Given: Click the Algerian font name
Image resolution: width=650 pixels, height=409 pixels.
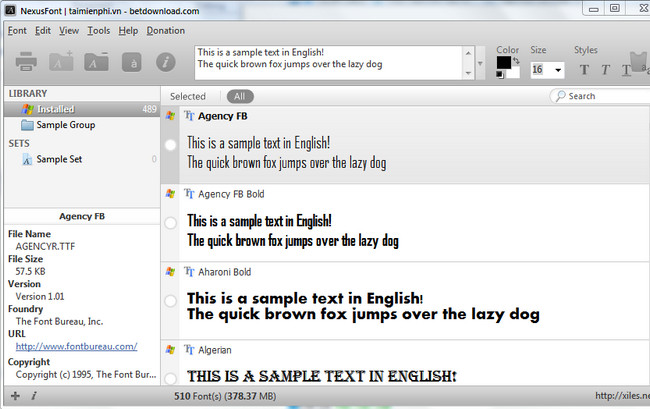Looking at the screenshot, I should 215,350.
